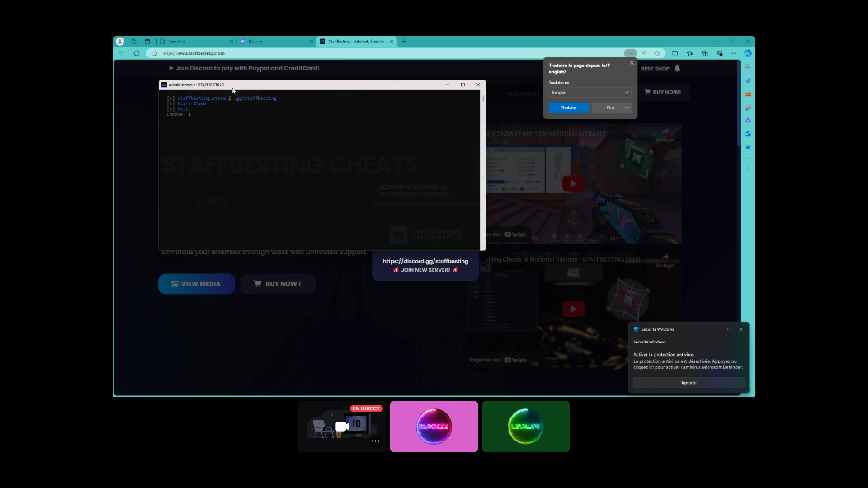Image resolution: width=868 pixels, height=488 pixels.
Task: Add this page to favorites with the star
Action: click(657, 53)
